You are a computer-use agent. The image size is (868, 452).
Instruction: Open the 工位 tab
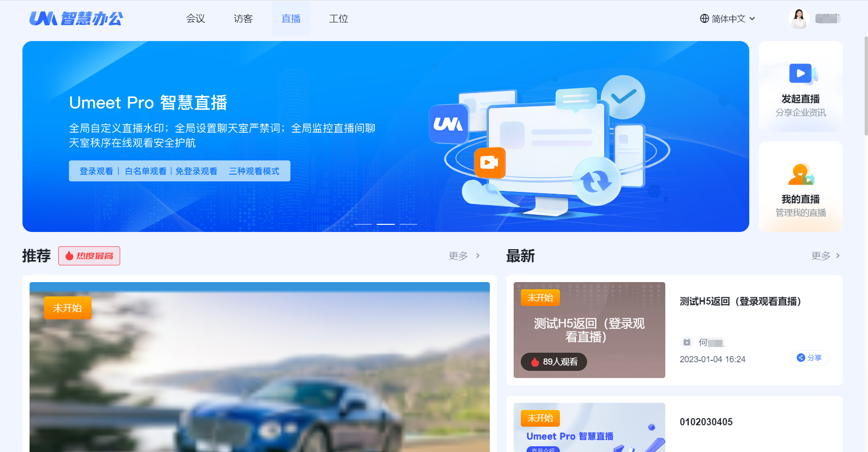point(339,19)
